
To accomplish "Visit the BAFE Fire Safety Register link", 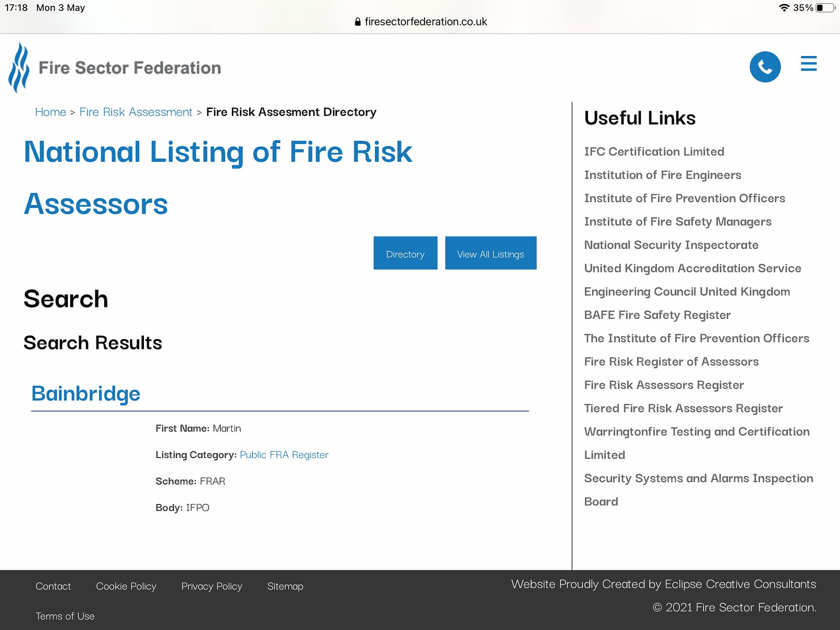I will click(x=657, y=315).
